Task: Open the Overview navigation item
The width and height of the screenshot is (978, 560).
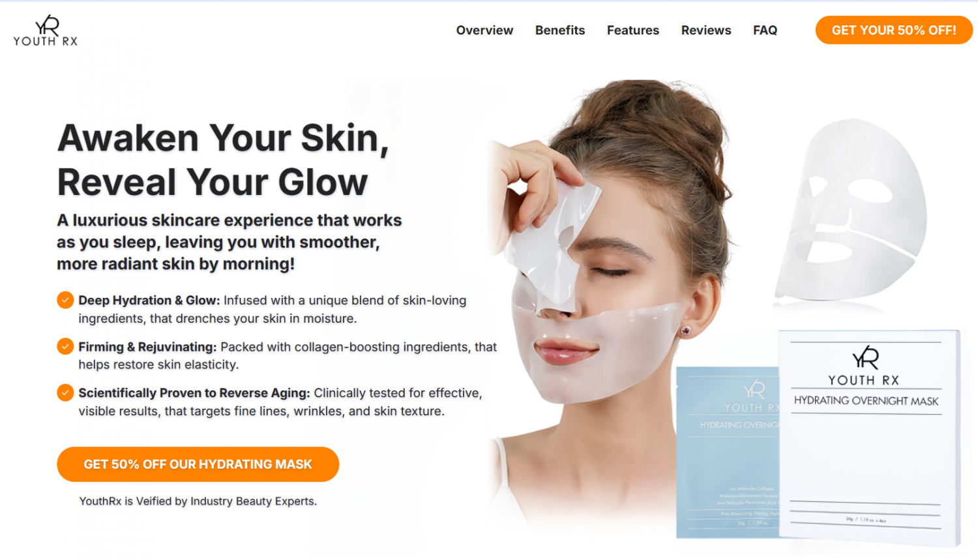Action: point(484,30)
